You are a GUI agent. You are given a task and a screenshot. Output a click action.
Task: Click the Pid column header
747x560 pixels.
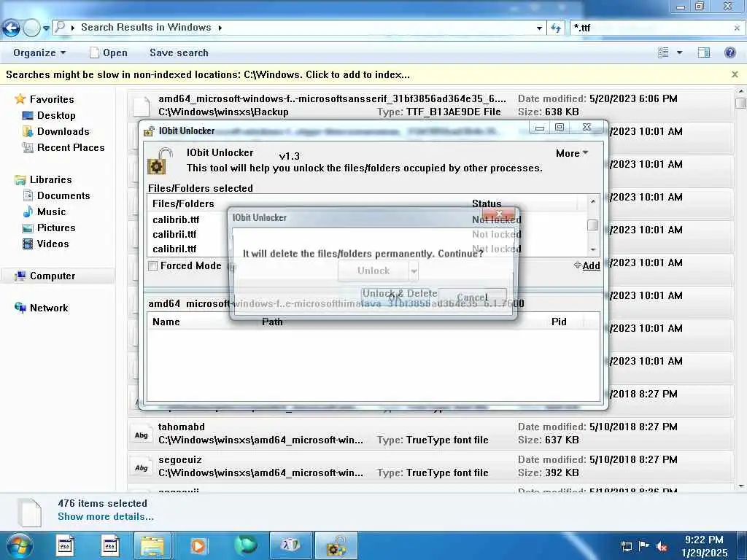click(x=559, y=322)
